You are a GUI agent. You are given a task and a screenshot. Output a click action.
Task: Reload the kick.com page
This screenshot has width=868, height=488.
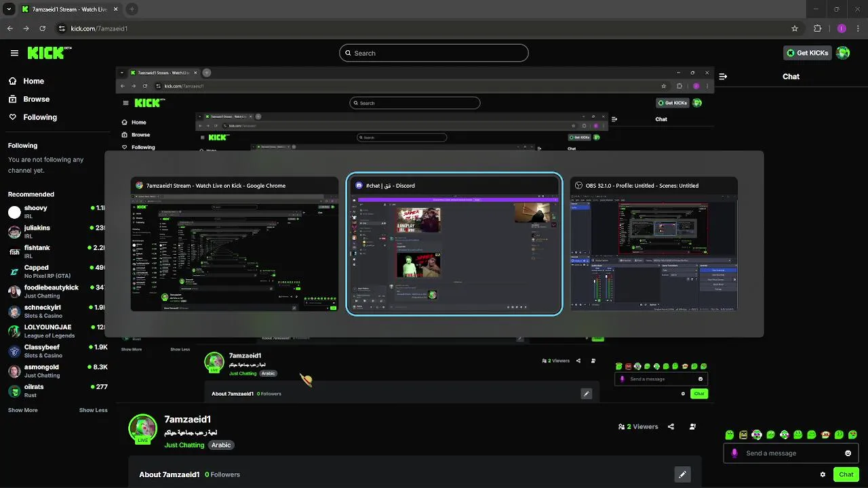[43, 28]
